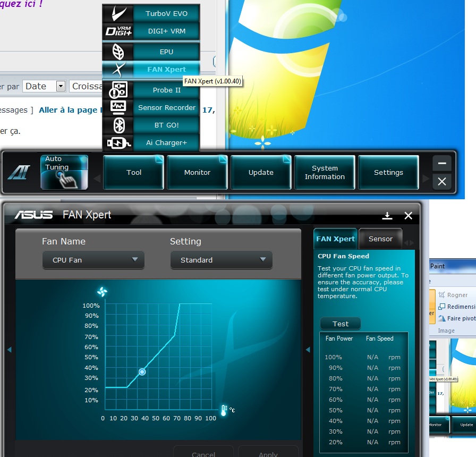Click the BT GO! Bluetooth icon

coord(117,125)
